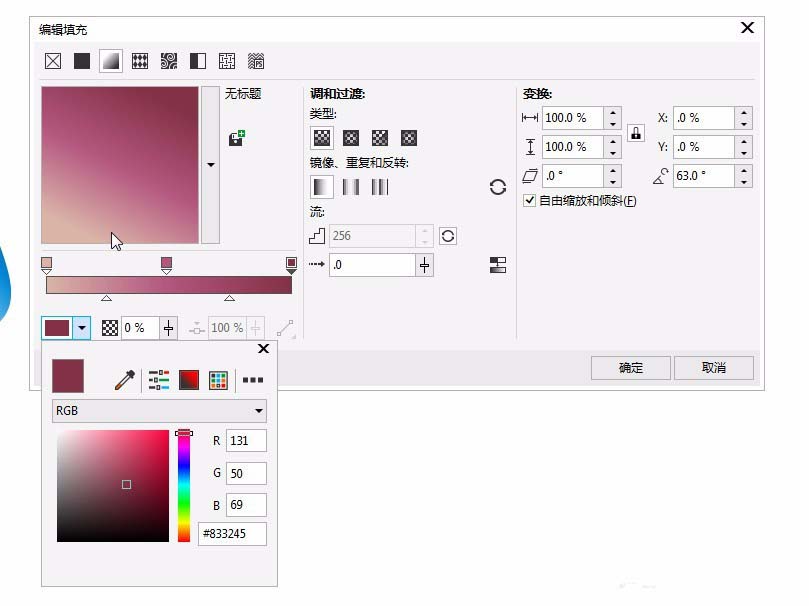Click the 确定 button
809x606 pixels.
pyautogui.click(x=630, y=368)
